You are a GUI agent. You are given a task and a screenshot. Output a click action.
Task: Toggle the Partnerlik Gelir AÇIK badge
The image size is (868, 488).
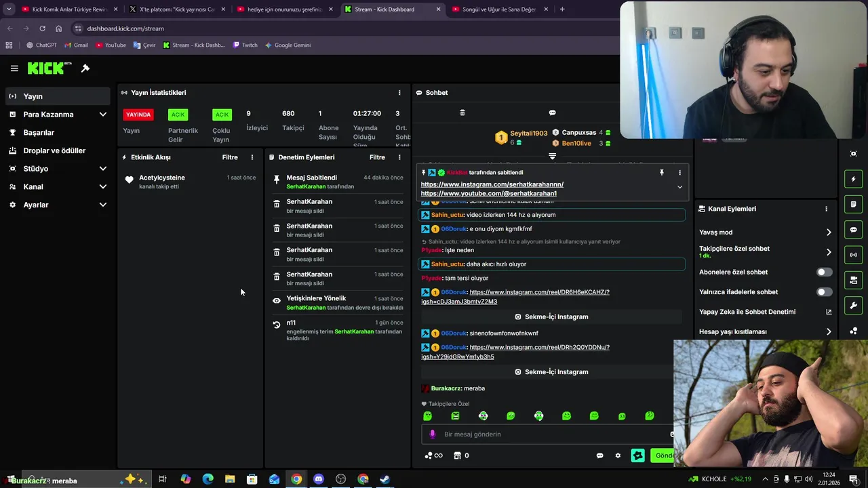tap(178, 115)
